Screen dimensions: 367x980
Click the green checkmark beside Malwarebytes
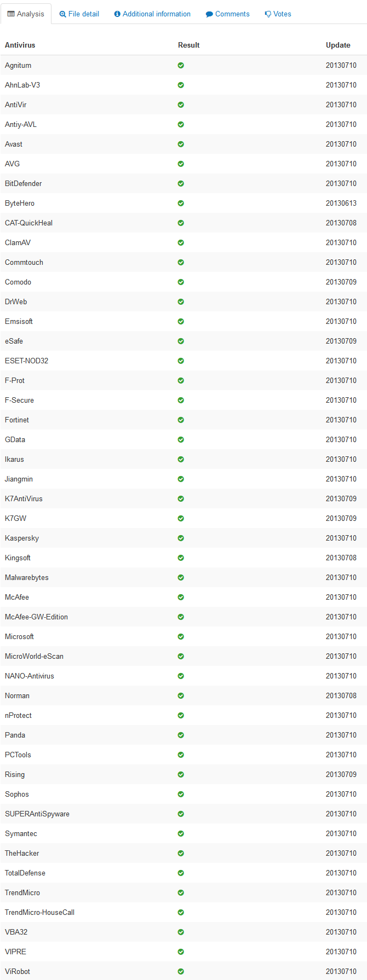pyautogui.click(x=181, y=578)
